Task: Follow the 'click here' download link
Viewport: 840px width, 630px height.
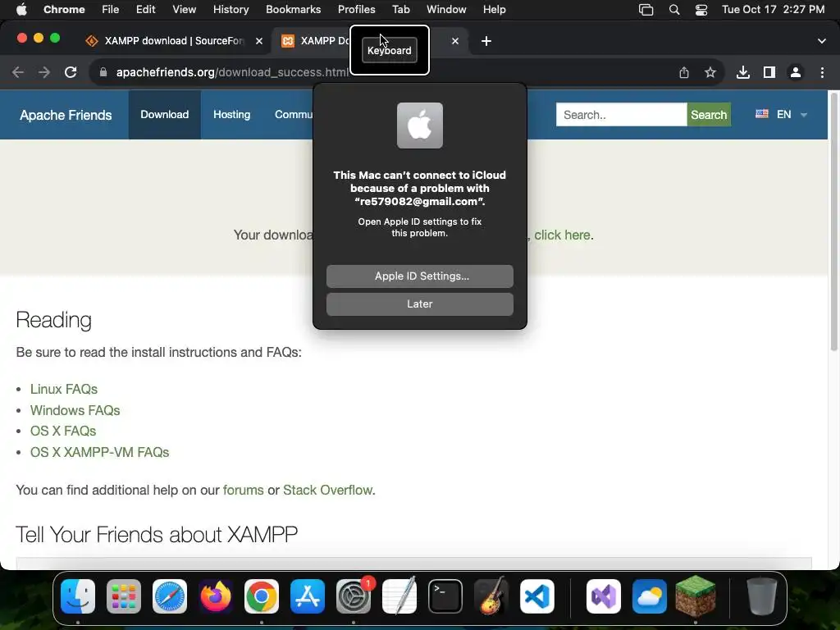Action: click(562, 235)
